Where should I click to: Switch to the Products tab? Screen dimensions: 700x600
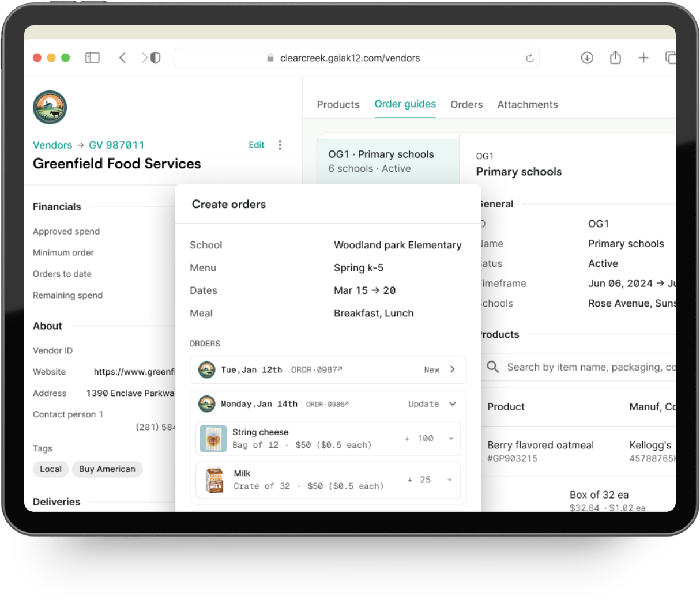point(338,104)
